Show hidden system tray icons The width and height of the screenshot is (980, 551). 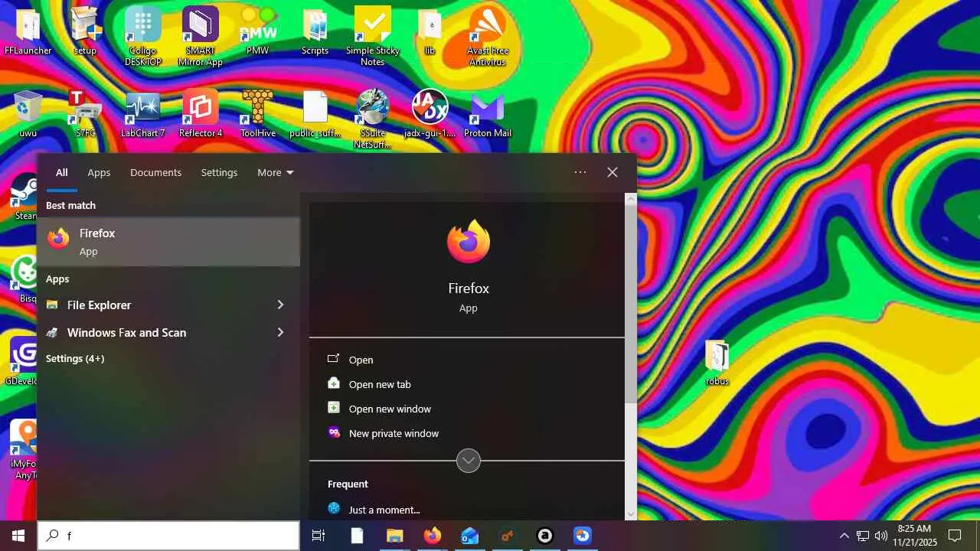tap(844, 536)
